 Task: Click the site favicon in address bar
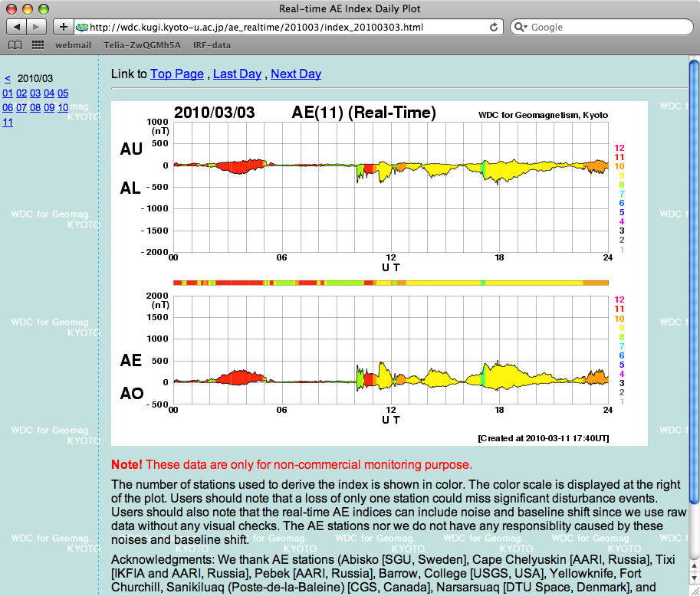point(81,27)
